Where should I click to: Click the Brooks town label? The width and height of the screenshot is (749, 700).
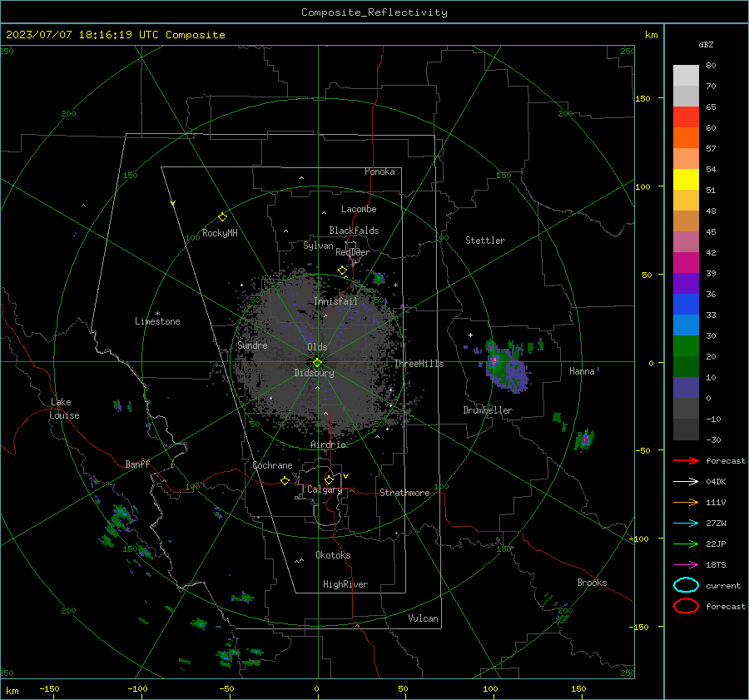click(x=592, y=583)
